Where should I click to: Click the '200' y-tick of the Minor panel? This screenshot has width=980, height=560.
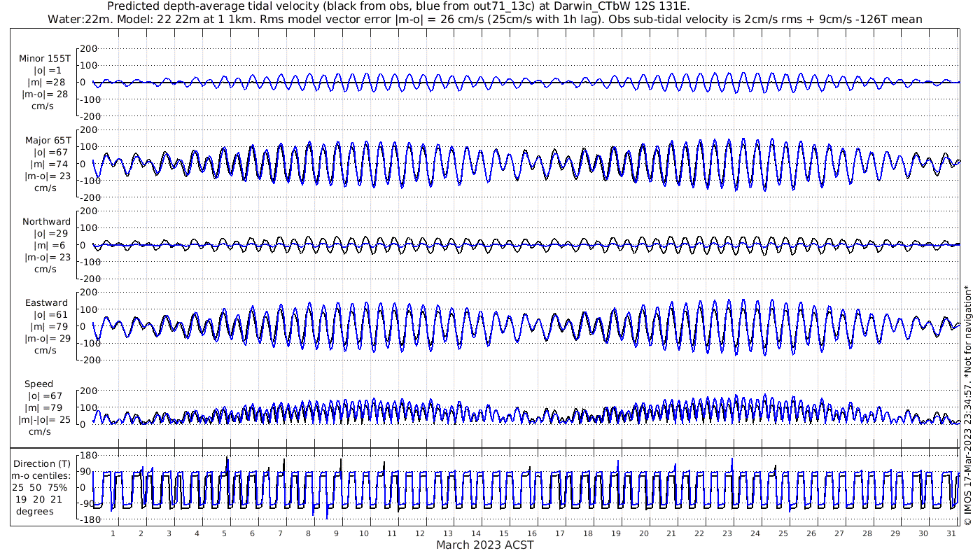pyautogui.click(x=89, y=48)
